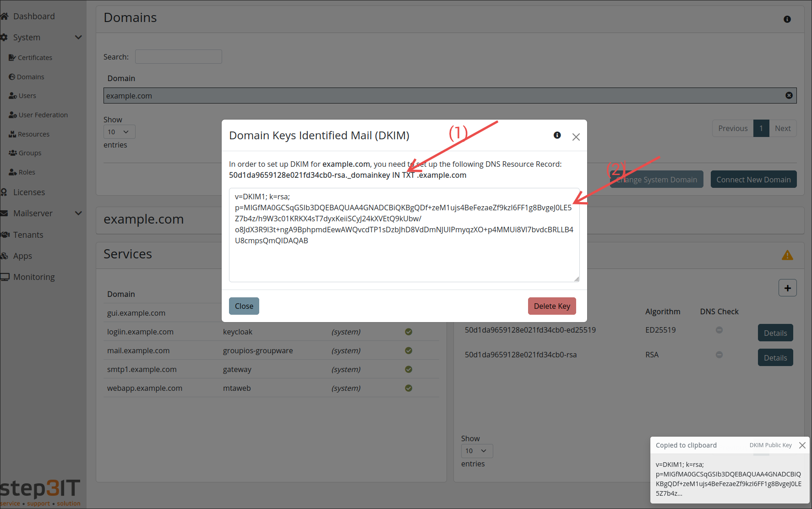Click DNS Check status icon for RSA key
812x509 pixels.
[719, 355]
